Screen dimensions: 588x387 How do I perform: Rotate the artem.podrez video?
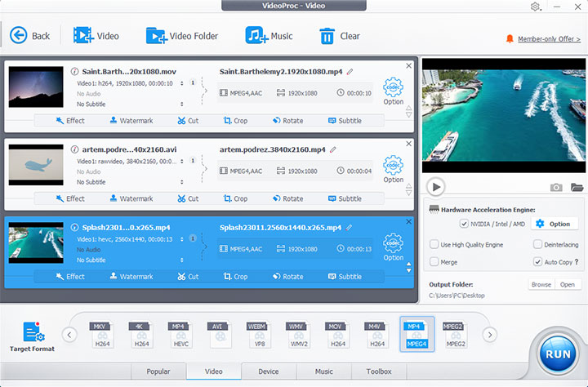[287, 198]
